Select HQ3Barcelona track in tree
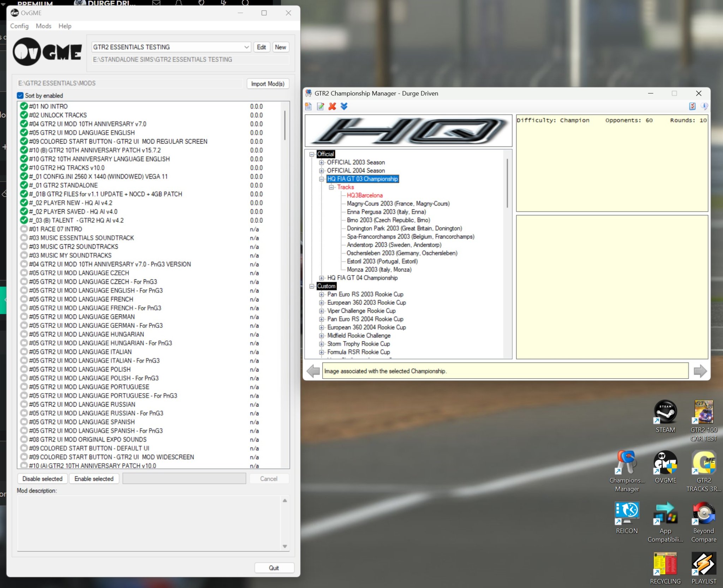This screenshot has width=723, height=588. click(x=364, y=195)
